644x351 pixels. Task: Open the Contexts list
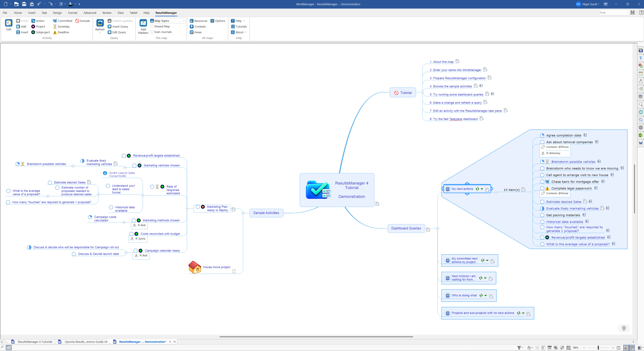pyautogui.click(x=198, y=27)
